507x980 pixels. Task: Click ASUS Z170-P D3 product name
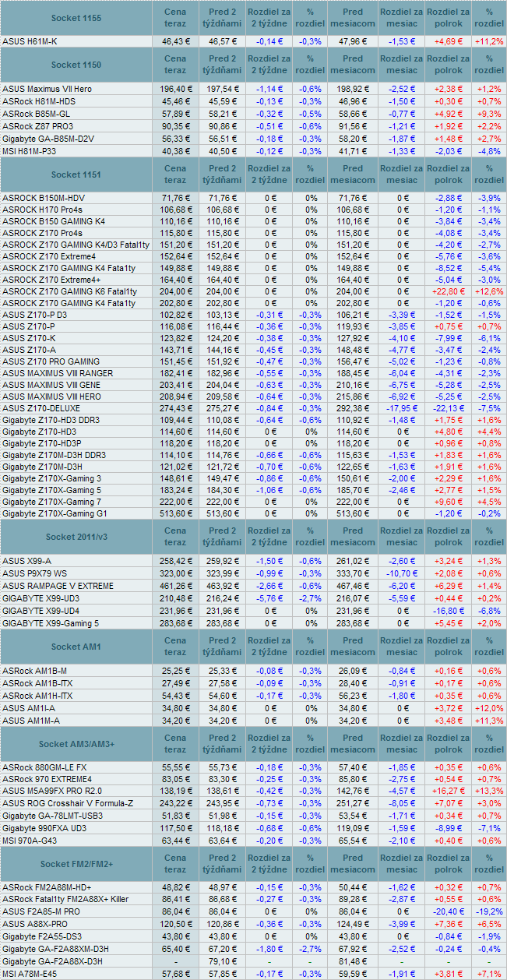click(34, 315)
